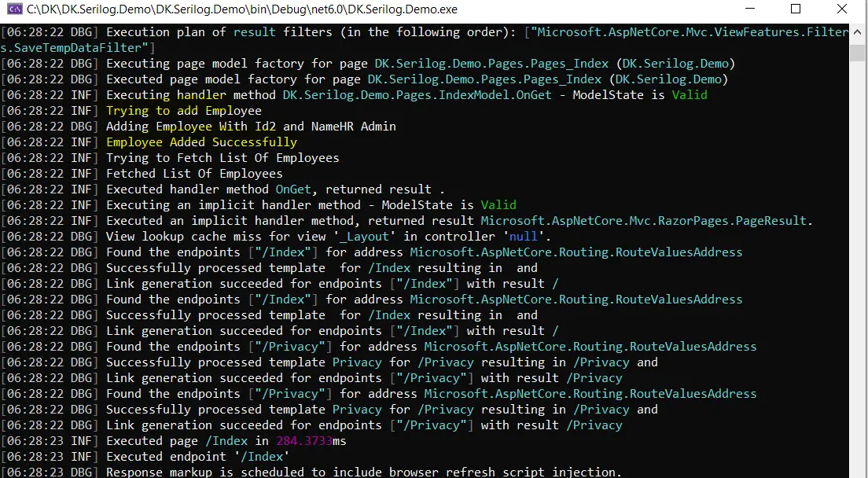Click 'Adding Employee With Id2 and NameHR Admin'
868x478 pixels.
coord(251,127)
